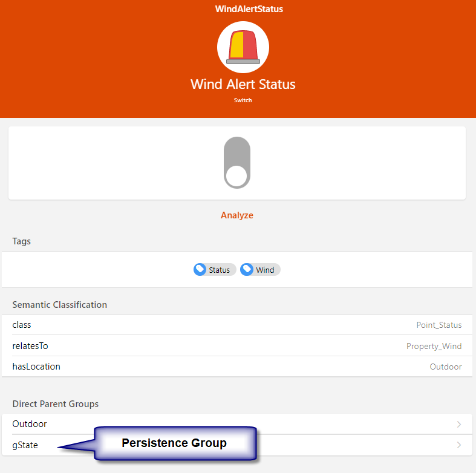Click the hasLocation label in Semantic Classification
This screenshot has height=473, width=476.
coord(36,367)
